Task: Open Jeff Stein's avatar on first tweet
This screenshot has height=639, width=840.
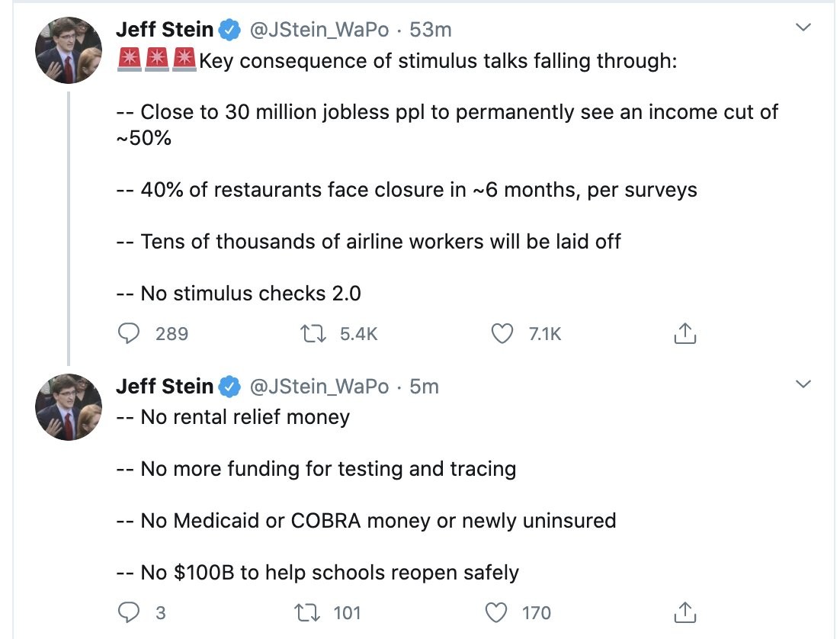Action: pos(69,50)
